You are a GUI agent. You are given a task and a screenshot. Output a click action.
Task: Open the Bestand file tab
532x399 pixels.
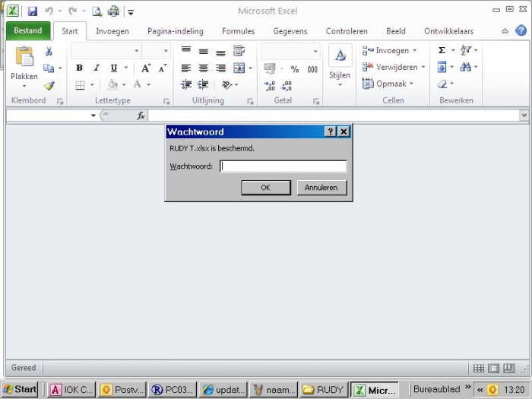coord(28,30)
